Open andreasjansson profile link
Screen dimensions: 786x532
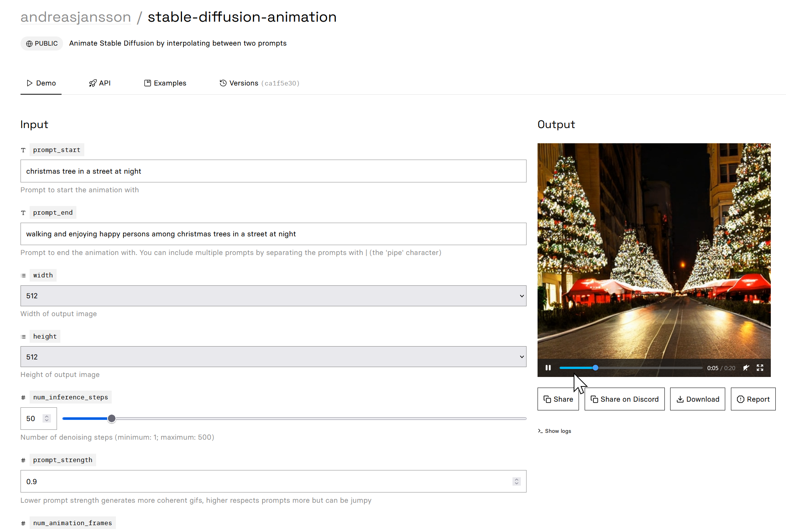[76, 17]
